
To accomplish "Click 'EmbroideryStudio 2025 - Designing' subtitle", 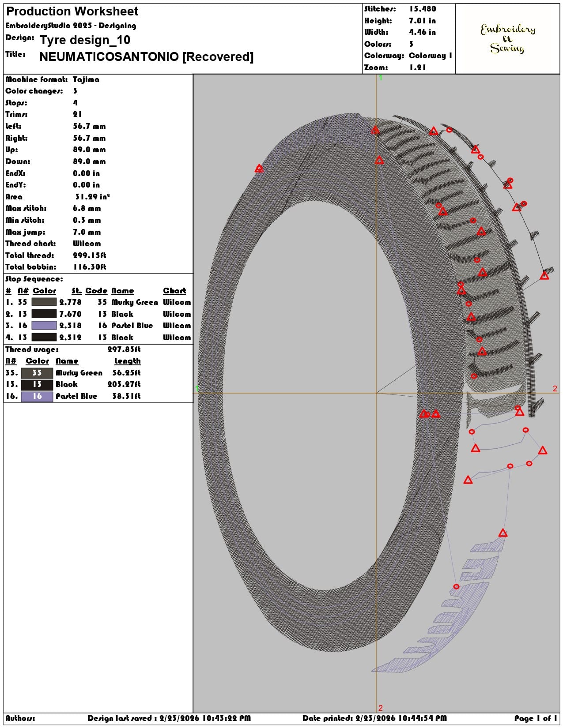I will (x=71, y=26).
